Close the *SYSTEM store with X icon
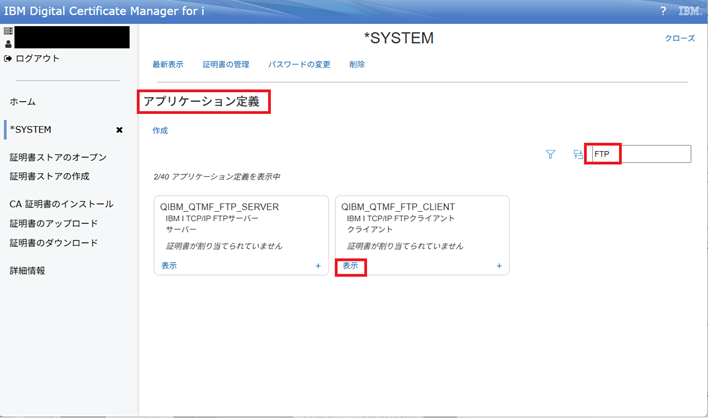The width and height of the screenshot is (708, 419). [x=119, y=130]
